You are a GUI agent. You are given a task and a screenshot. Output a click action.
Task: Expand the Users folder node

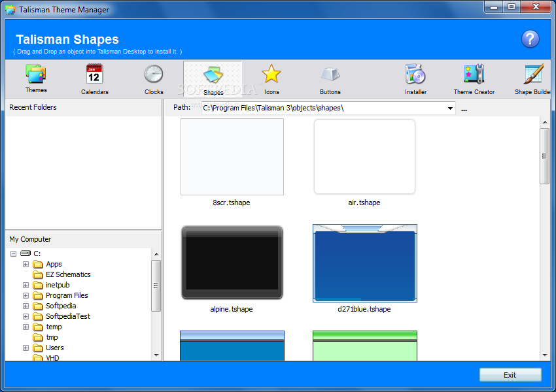26,348
